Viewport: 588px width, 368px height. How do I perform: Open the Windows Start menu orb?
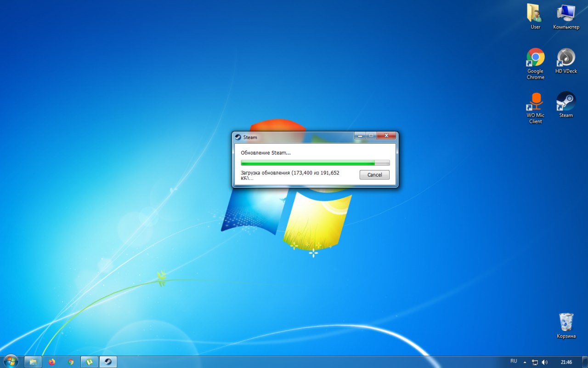(x=10, y=362)
